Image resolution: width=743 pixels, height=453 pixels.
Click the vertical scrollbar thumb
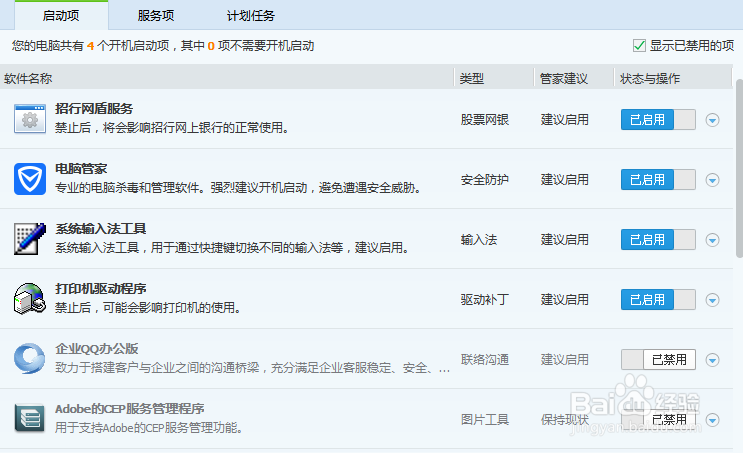(x=739, y=168)
